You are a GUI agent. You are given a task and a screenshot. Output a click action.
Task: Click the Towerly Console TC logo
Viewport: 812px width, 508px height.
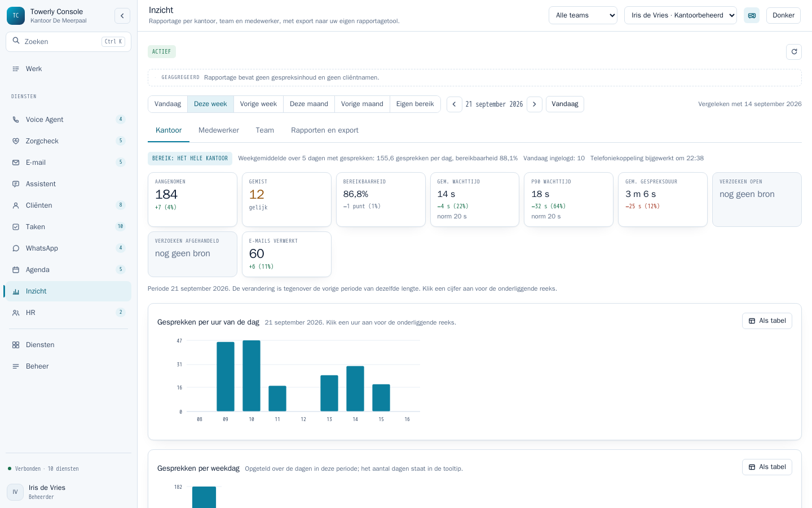click(16, 16)
